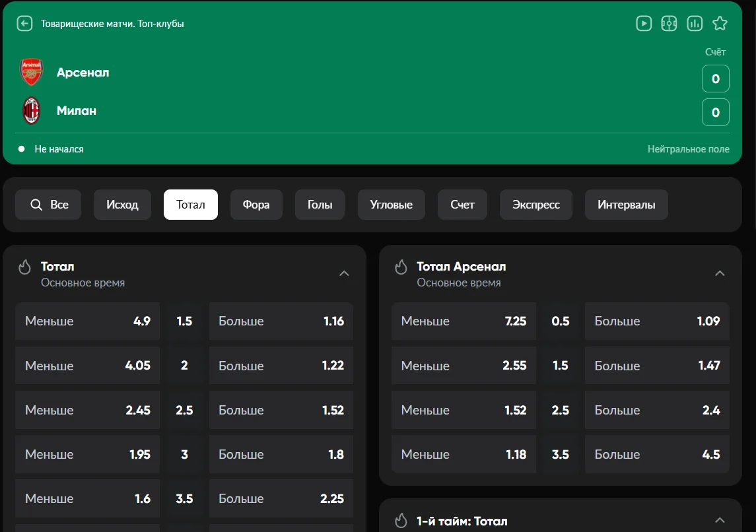Select the Фора tab
Viewport: 756px width, 532px height.
(x=256, y=205)
